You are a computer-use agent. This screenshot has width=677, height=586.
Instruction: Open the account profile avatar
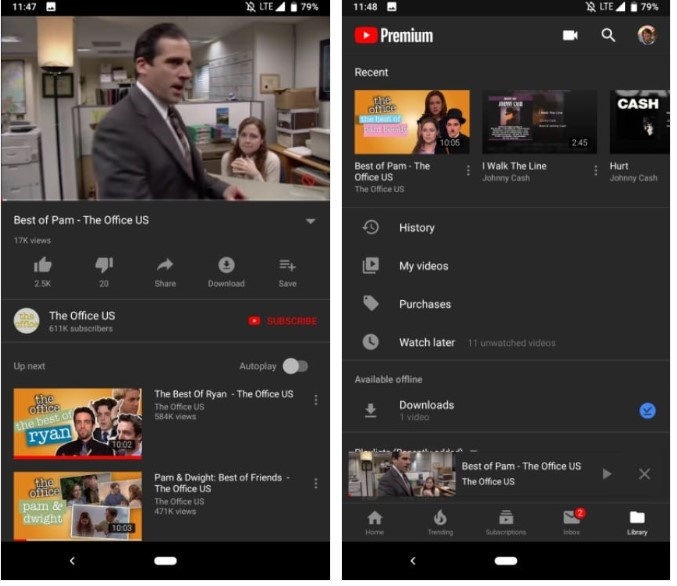point(647,35)
